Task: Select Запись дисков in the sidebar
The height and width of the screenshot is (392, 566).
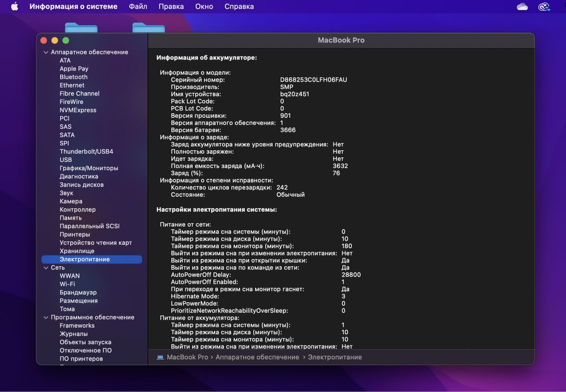Action: [x=82, y=185]
